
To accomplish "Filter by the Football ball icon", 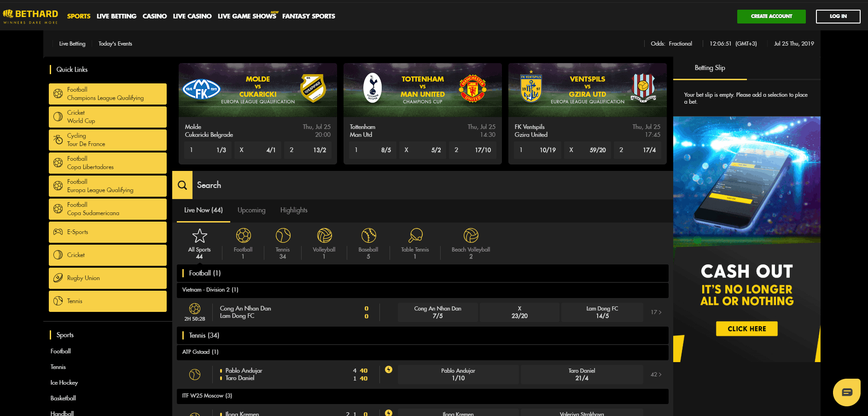I will tap(243, 235).
